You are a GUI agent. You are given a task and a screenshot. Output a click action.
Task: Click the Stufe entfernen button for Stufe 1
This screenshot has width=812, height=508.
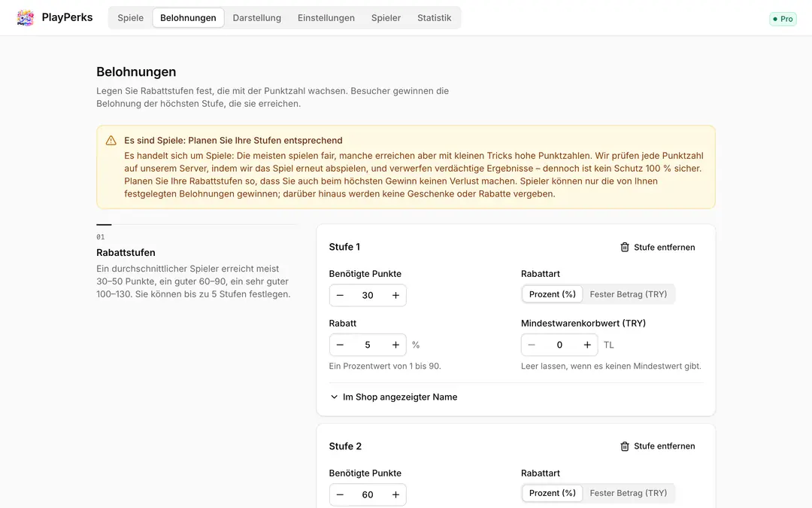point(658,248)
